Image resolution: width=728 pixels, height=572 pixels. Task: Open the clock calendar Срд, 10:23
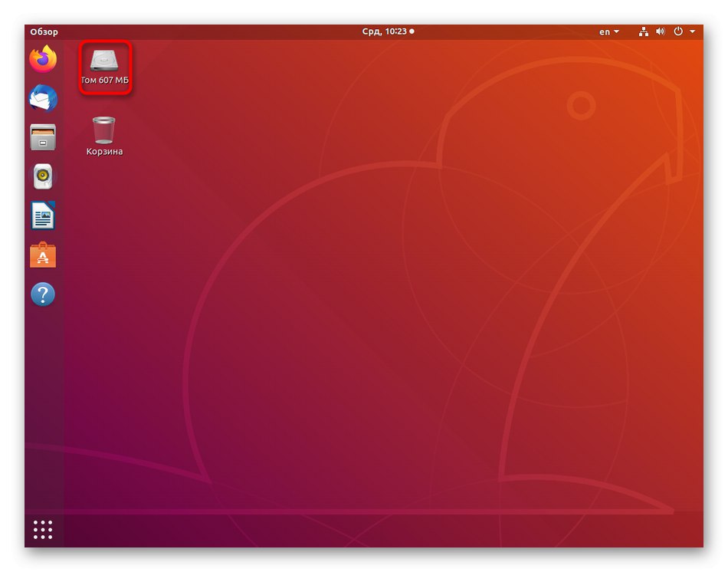point(389,31)
